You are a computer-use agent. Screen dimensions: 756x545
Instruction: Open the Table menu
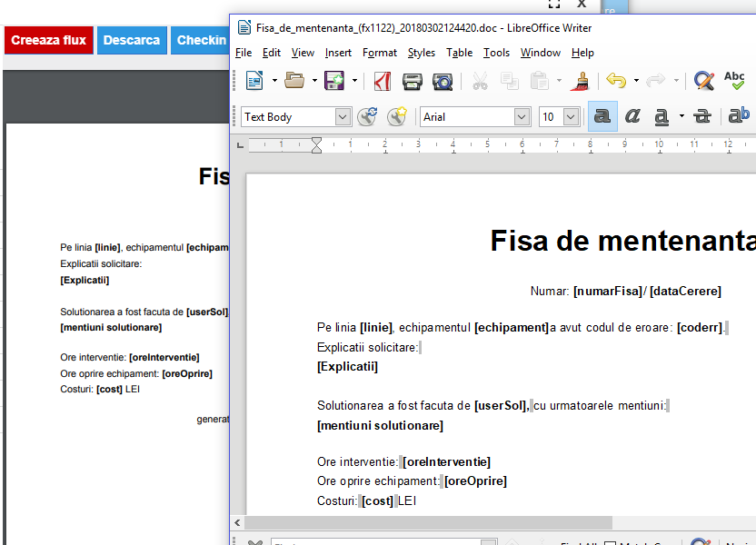459,53
